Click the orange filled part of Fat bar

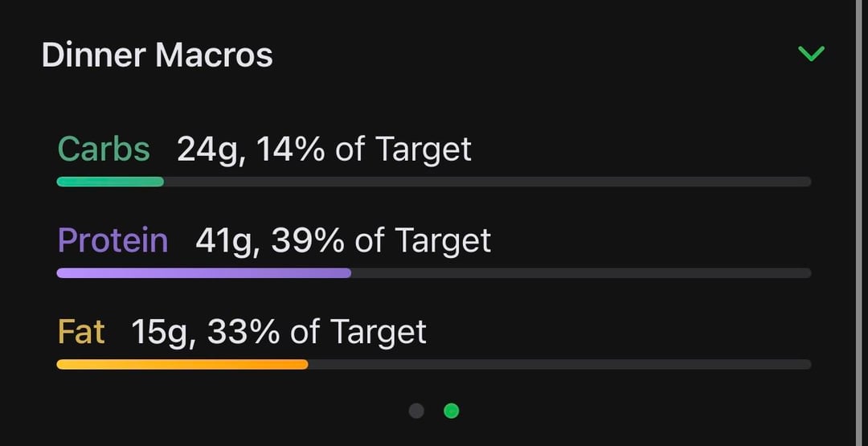pyautogui.click(x=182, y=364)
